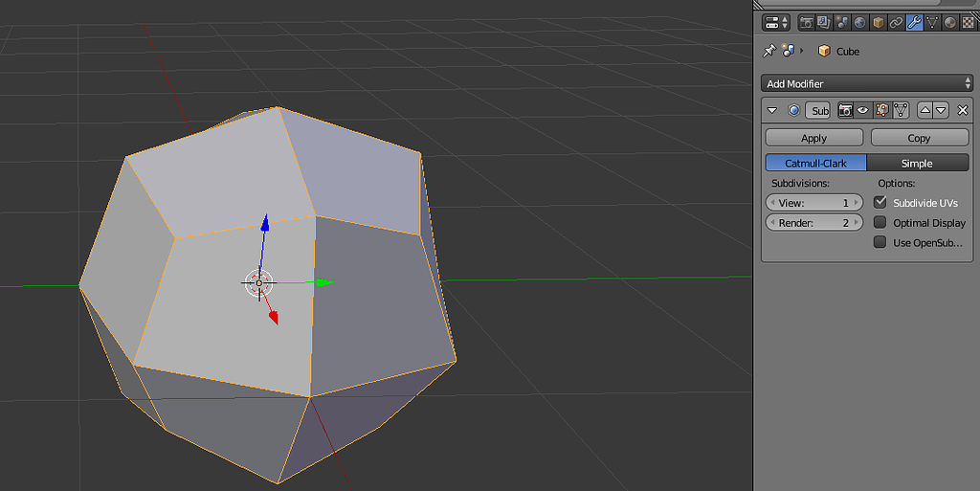Increase the View subdivisions value
The image size is (980, 491).
tap(857, 203)
